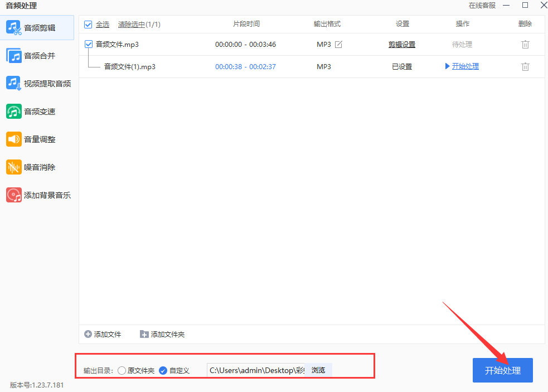Close the 音频处理 window
The height and width of the screenshot is (392, 548).
pyautogui.click(x=544, y=5)
